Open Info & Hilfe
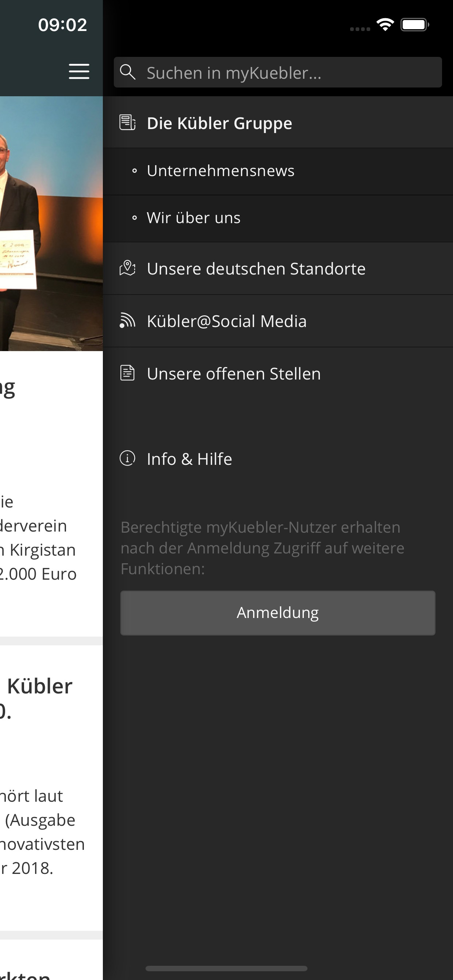 tap(278, 459)
